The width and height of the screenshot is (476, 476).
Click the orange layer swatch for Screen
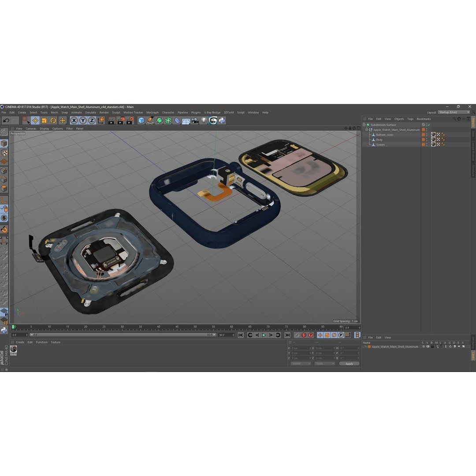(x=423, y=145)
